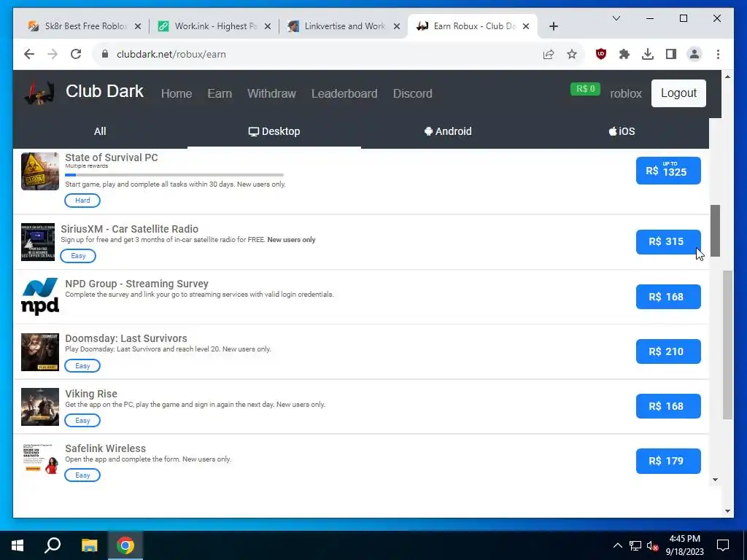Go back with the browser back arrow
The width and height of the screenshot is (747, 560).
(x=29, y=54)
